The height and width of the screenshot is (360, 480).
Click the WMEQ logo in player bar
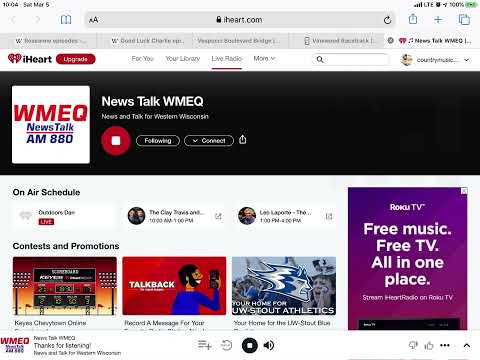(x=15, y=345)
